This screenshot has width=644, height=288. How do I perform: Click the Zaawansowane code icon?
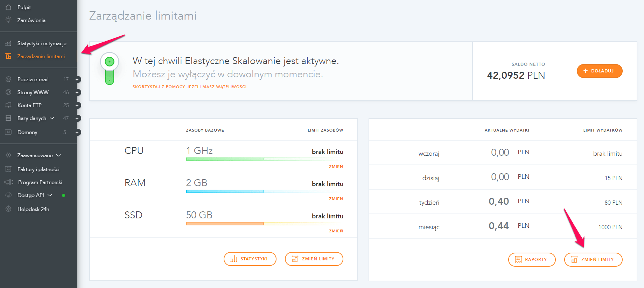point(8,155)
